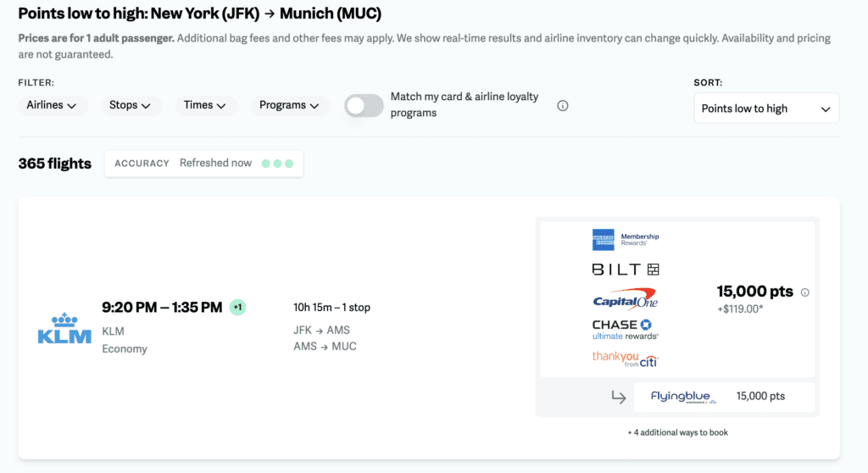The height and width of the screenshot is (473, 868).
Task: Select the Bilt rewards logo
Action: point(626,270)
